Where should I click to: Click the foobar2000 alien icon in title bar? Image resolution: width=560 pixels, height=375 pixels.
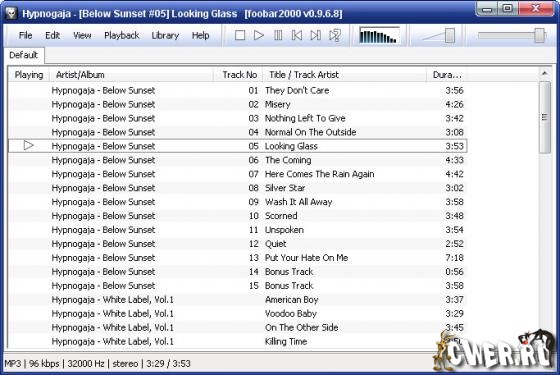[x=11, y=13]
